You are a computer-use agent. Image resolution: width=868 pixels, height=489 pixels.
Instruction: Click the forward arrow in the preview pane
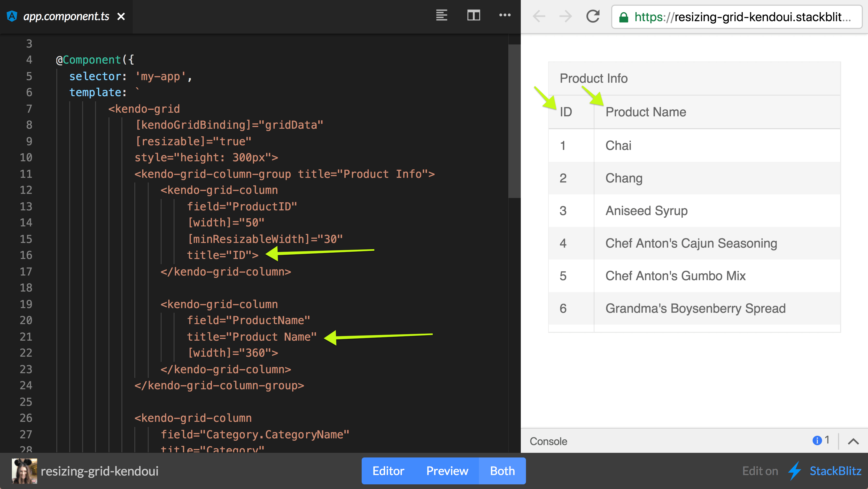pyautogui.click(x=565, y=16)
